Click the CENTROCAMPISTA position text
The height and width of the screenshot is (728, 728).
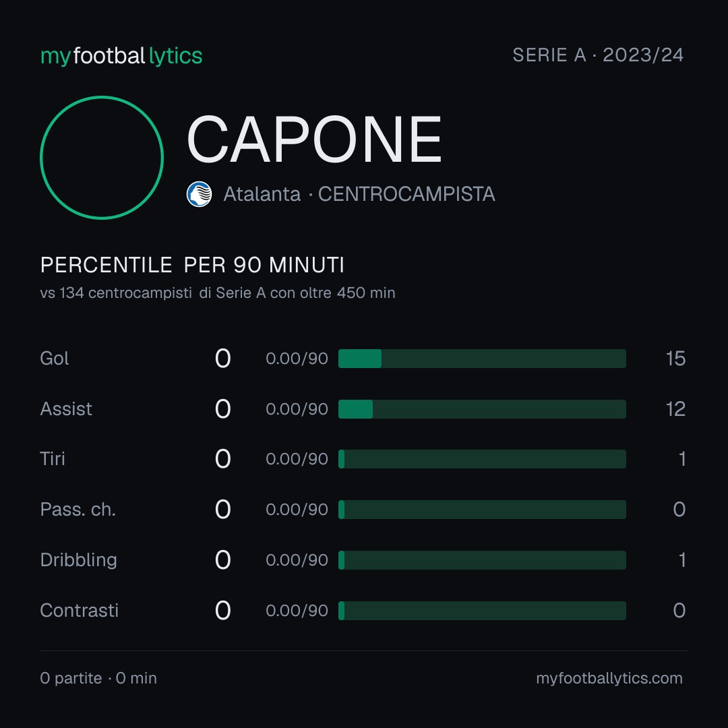click(x=406, y=194)
